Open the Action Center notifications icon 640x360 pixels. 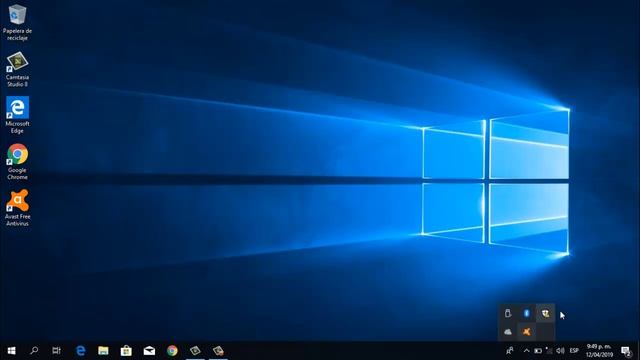[626, 351]
